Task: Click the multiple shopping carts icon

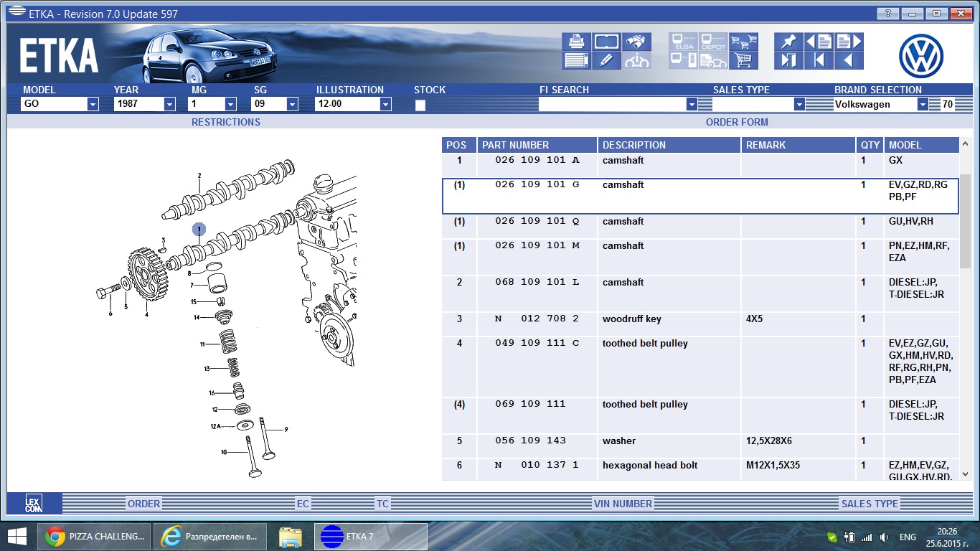Action: [x=743, y=42]
